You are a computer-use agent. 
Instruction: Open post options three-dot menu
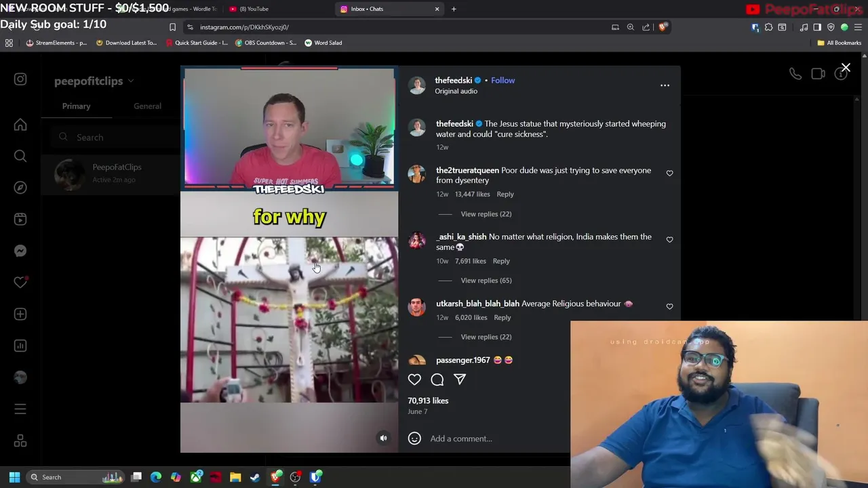(x=665, y=85)
